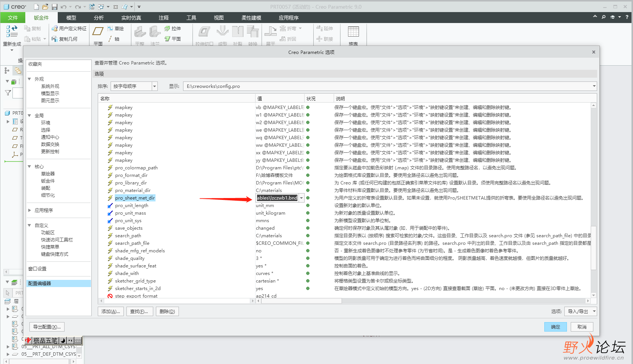Click the red 中 icon in IME bar
The width and height of the screenshot is (633, 364).
pyautogui.click(x=28, y=341)
